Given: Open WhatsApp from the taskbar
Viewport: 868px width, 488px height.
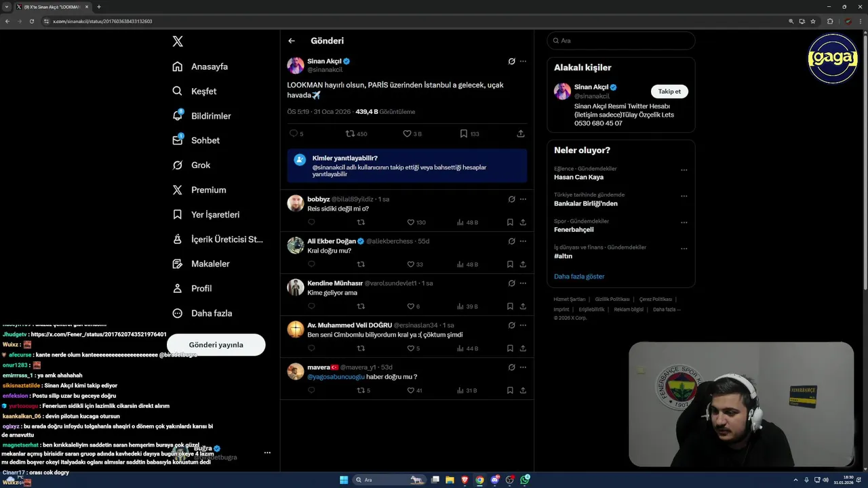Looking at the screenshot, I should (x=525, y=480).
